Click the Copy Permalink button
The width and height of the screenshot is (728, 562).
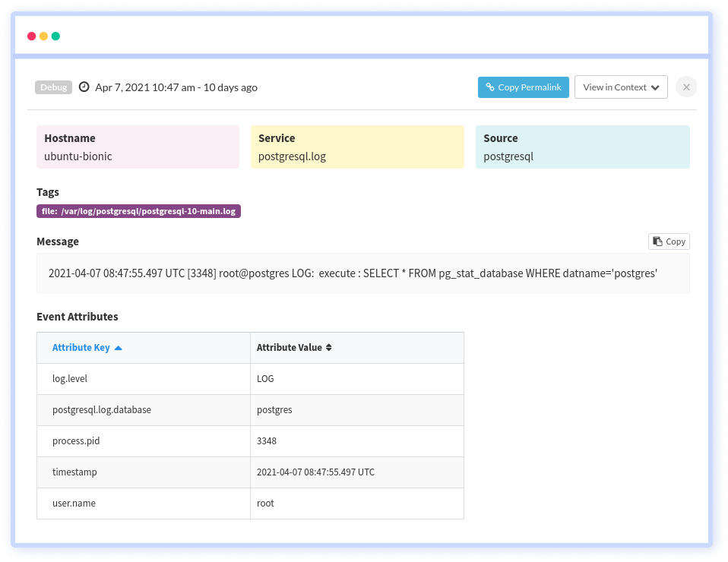524,87
